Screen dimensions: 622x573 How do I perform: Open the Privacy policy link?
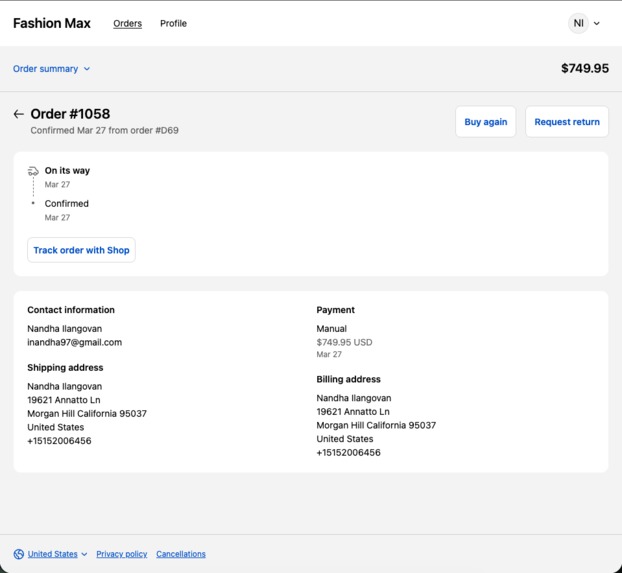point(121,554)
